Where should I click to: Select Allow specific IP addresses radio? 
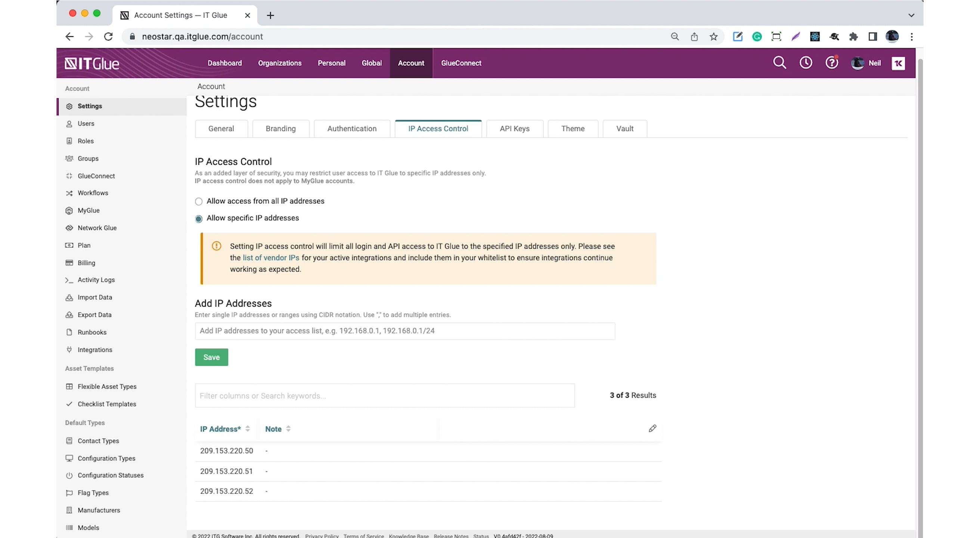tap(199, 219)
